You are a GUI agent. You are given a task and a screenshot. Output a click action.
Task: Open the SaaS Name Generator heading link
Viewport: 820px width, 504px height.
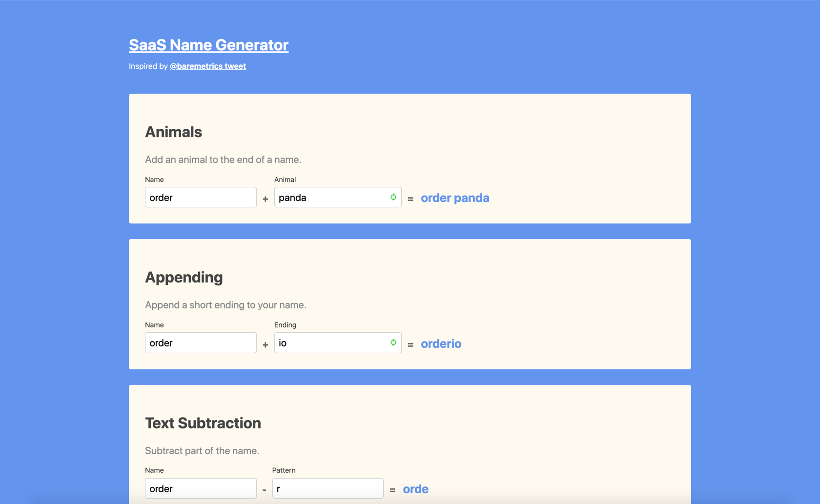point(208,44)
